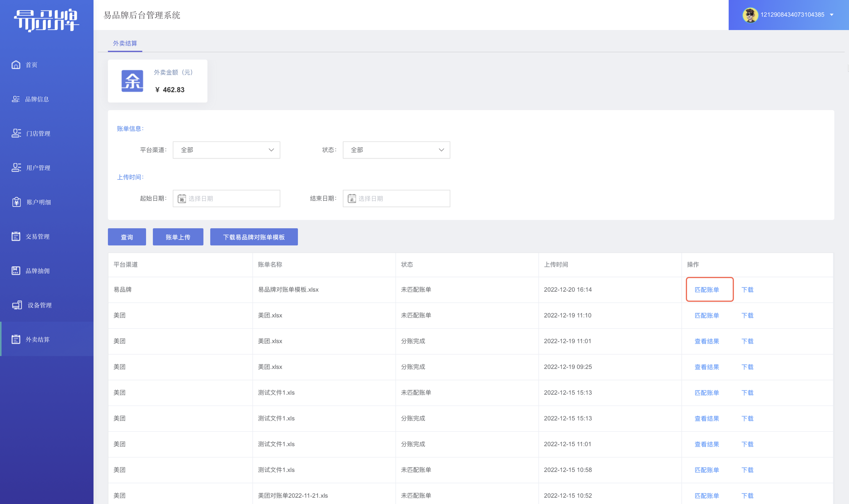The height and width of the screenshot is (504, 849).
Task: Click 匹配账单 link for 易品牌对账单模板.xlsx
Action: (707, 289)
